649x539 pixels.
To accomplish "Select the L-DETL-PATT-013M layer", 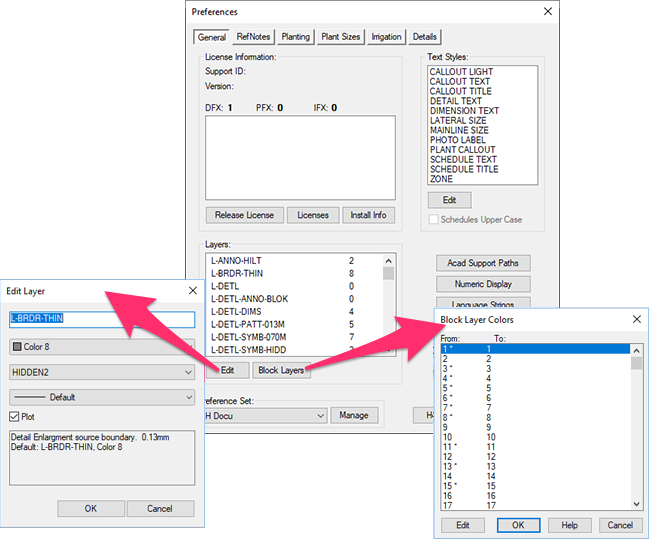I will (295, 324).
